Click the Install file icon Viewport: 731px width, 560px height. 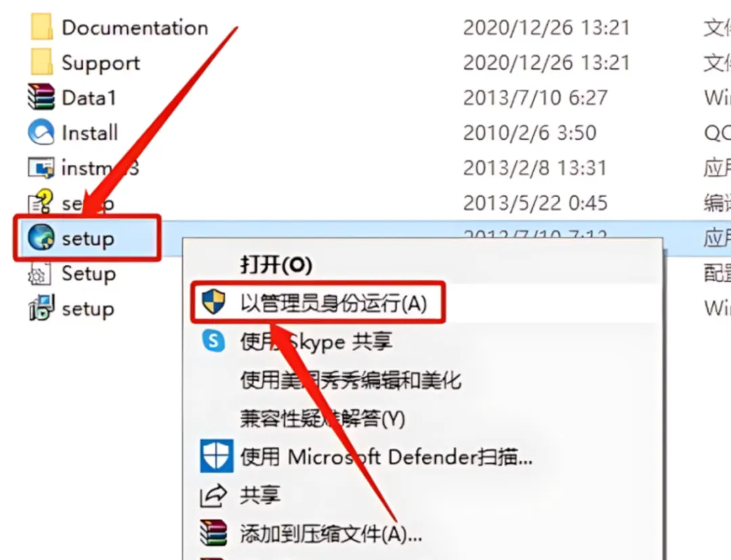click(41, 133)
